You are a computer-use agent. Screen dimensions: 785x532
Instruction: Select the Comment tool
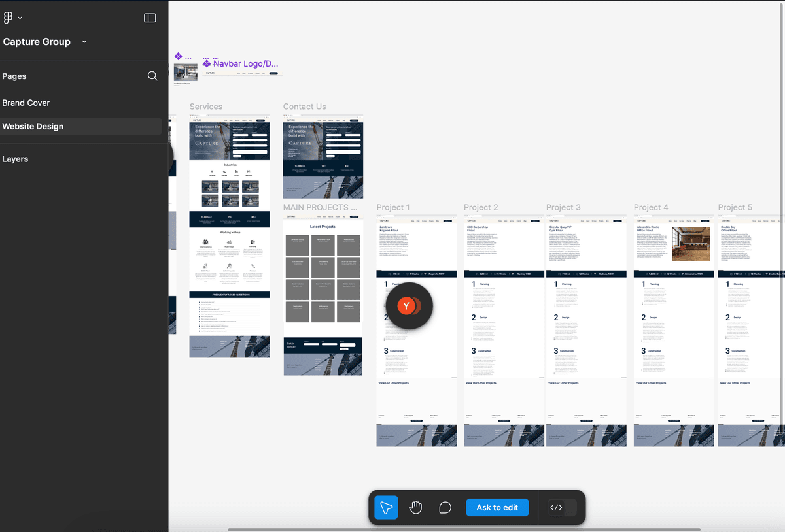tap(445, 508)
